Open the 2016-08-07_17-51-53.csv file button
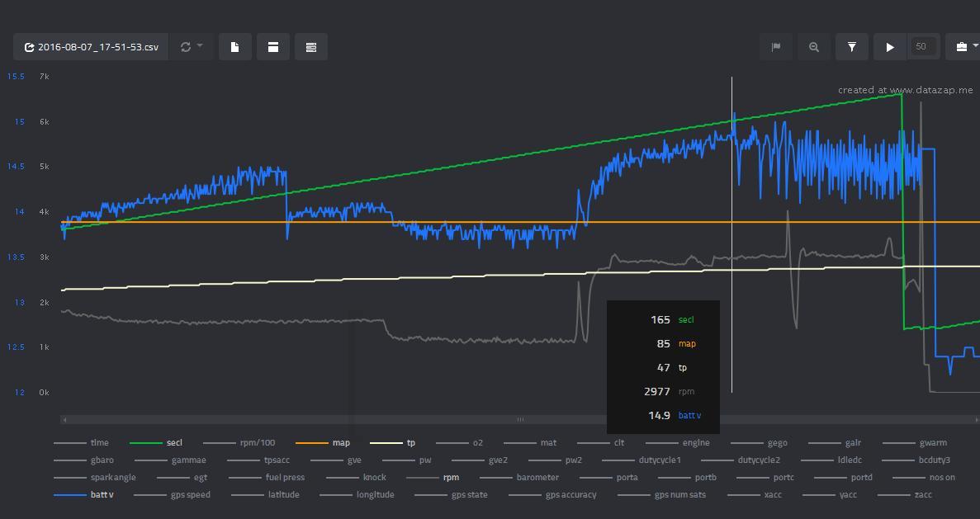 tap(91, 47)
